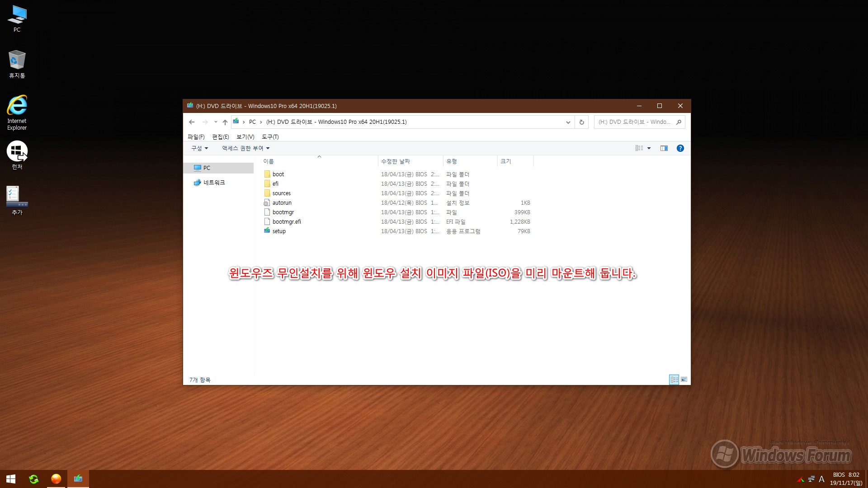Select the sources folder
868x488 pixels.
(x=281, y=193)
